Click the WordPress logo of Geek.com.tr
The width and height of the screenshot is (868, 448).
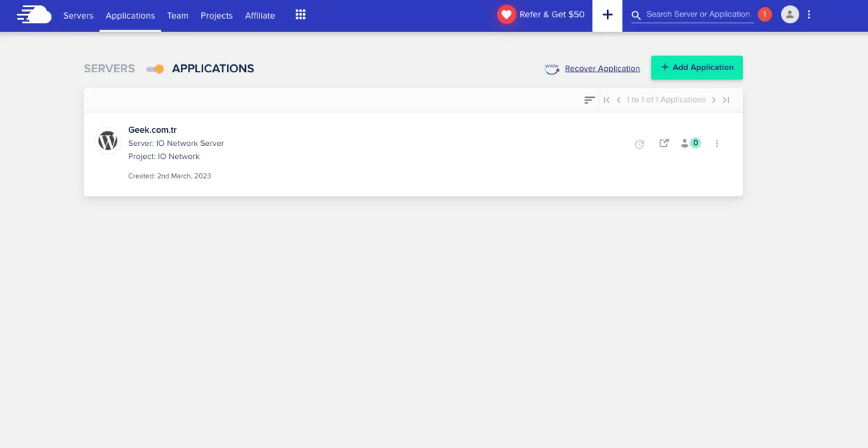click(108, 141)
